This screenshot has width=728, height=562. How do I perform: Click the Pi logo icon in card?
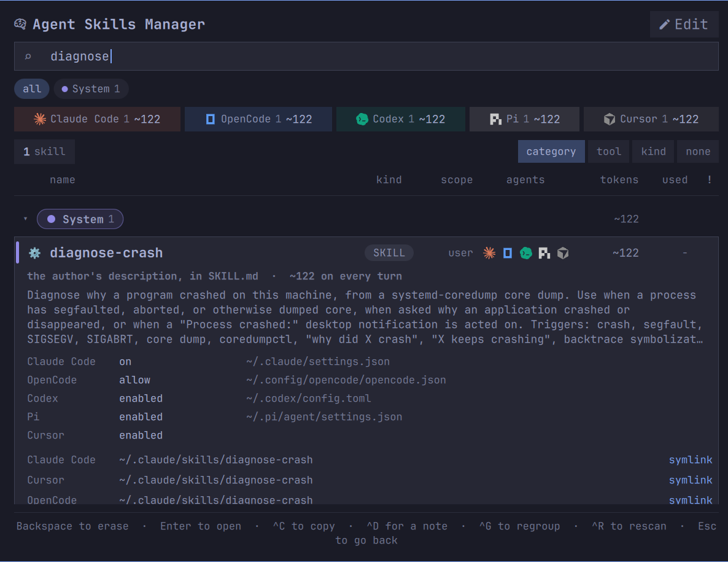(x=495, y=119)
